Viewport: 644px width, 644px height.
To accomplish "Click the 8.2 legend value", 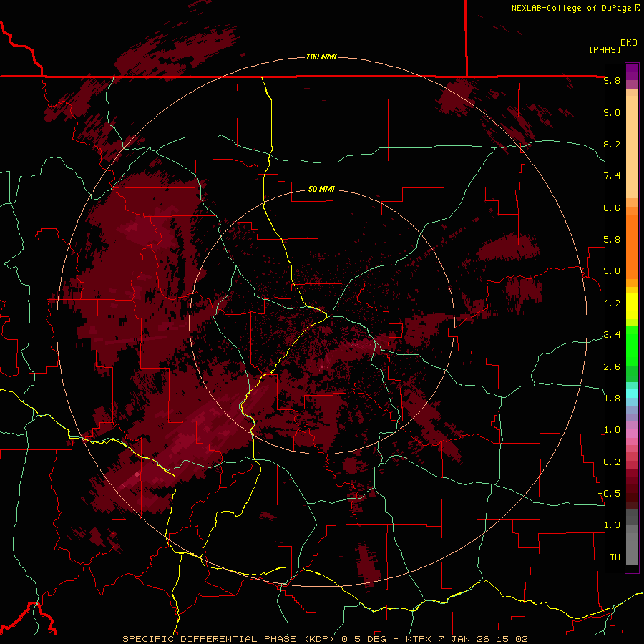I will pos(612,144).
